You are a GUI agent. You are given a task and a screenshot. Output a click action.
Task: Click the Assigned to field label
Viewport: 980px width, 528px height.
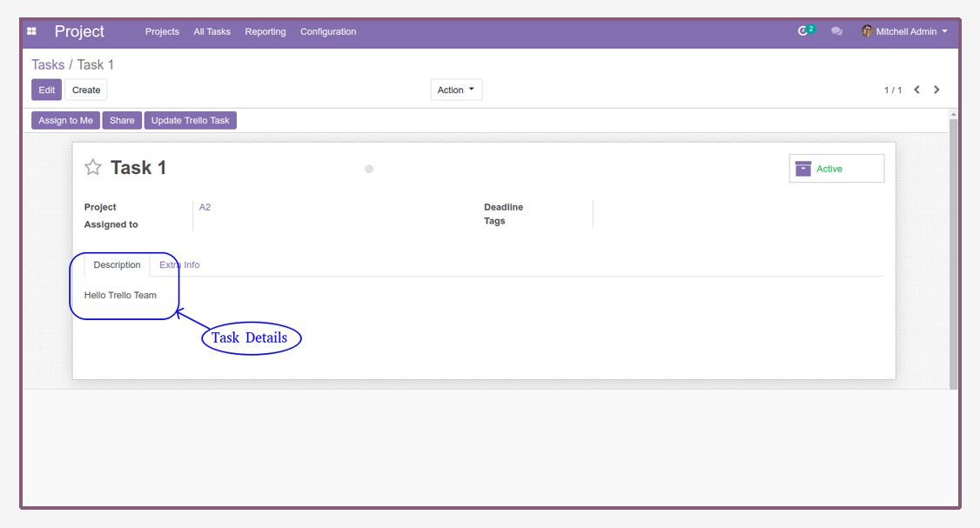[111, 224]
